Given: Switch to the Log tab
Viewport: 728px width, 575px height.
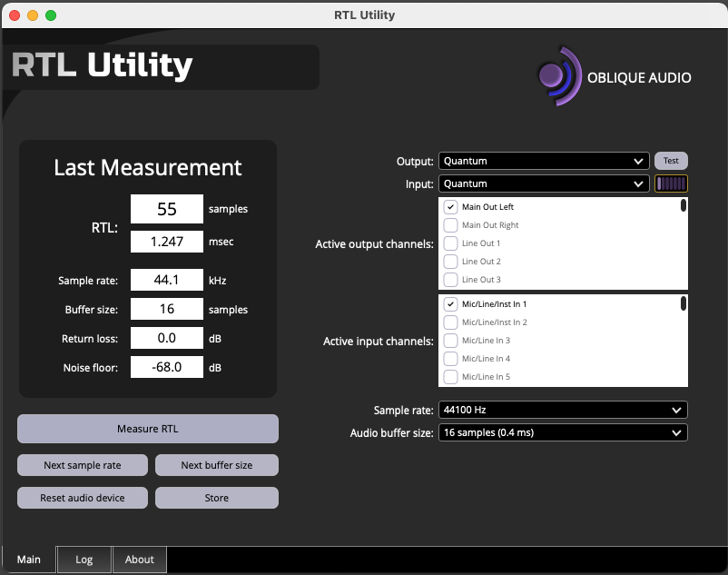Looking at the screenshot, I should [84, 560].
